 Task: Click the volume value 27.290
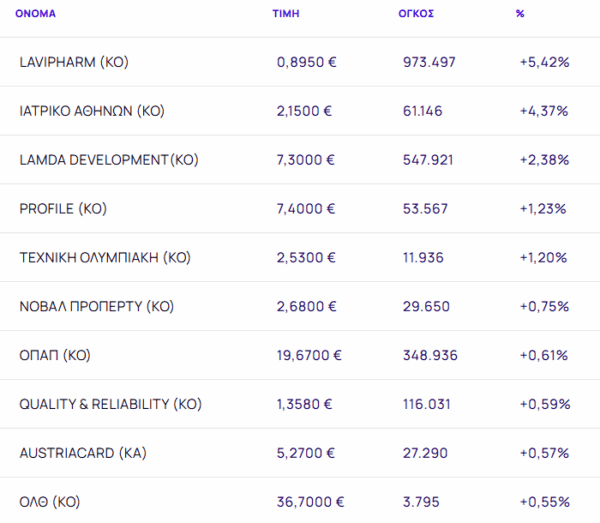tap(425, 453)
